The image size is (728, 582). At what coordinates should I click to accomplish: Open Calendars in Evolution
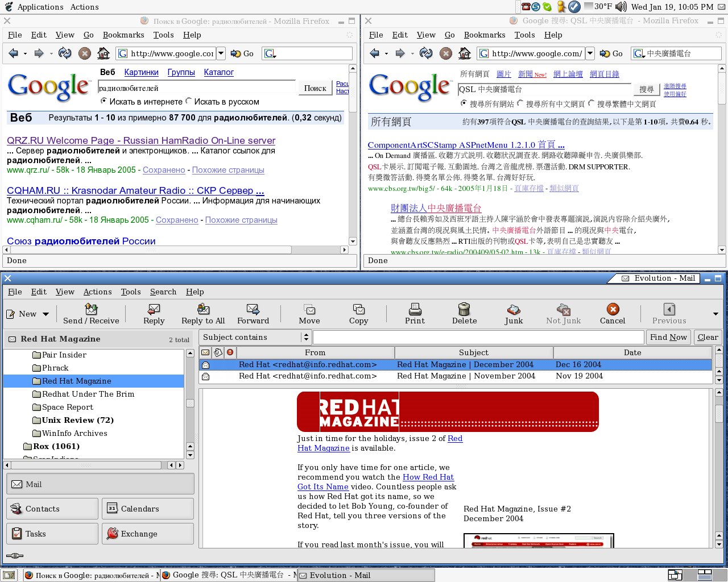148,509
